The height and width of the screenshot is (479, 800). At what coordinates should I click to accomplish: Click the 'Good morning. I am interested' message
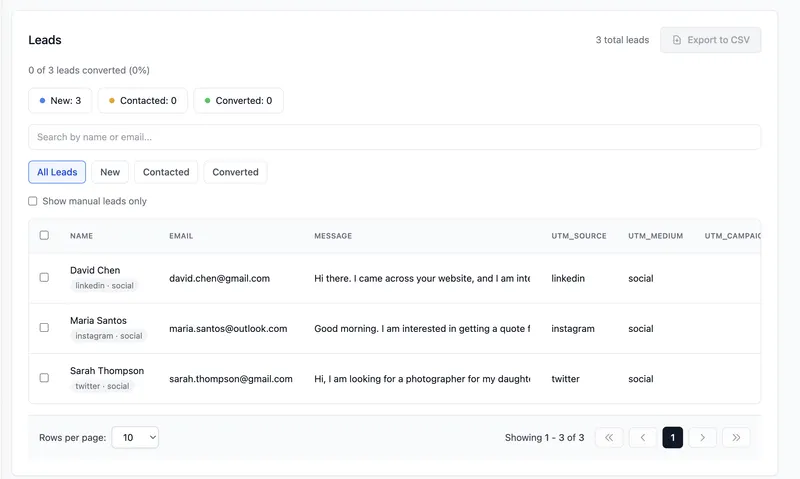click(422, 329)
